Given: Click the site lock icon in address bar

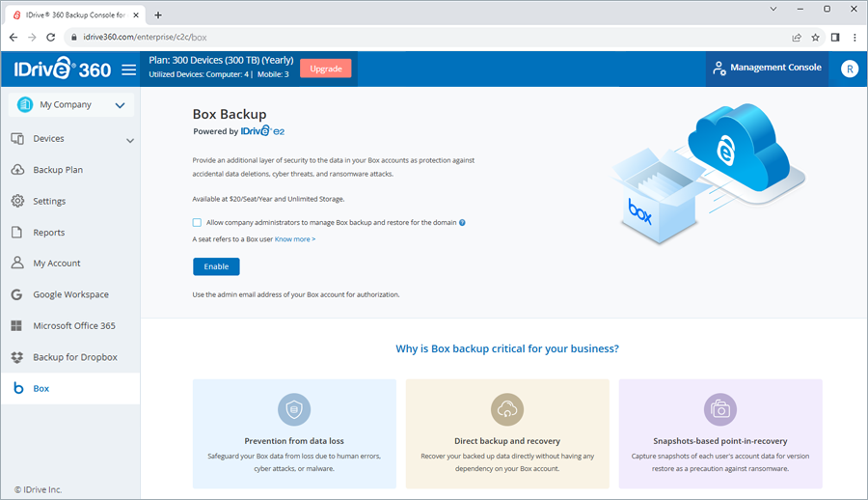Looking at the screenshot, I should [73, 37].
